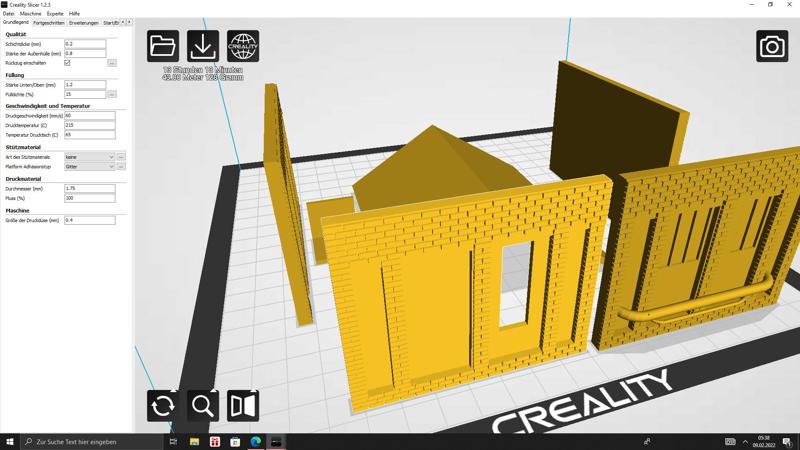Screen dimensions: 800x450
Task: Select the rotate model tool
Action: coord(163,406)
